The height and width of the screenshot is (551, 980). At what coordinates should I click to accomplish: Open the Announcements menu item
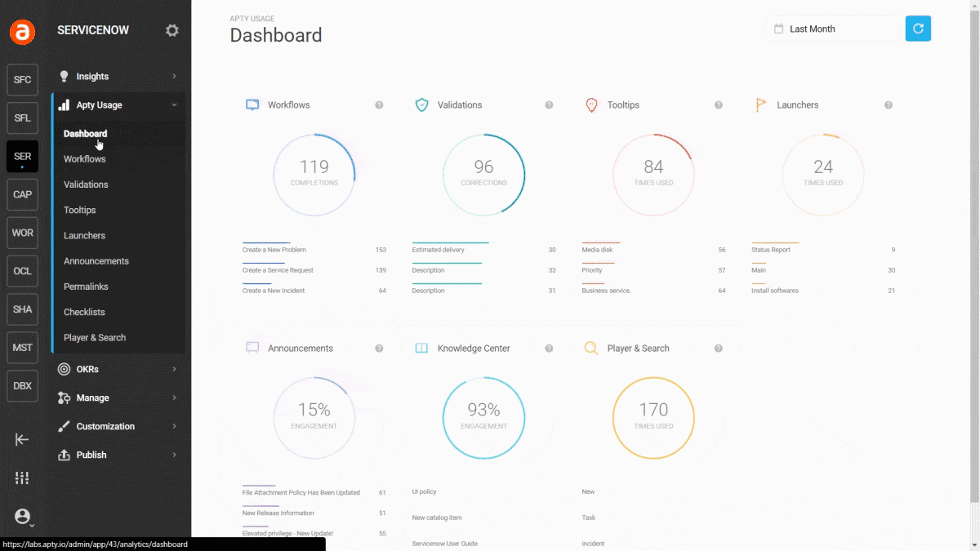(96, 260)
